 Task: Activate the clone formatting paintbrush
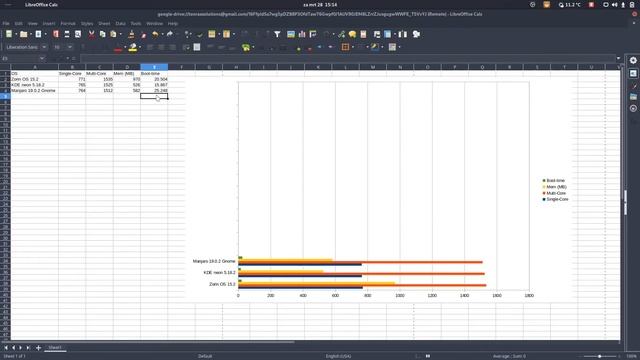(x=131, y=34)
